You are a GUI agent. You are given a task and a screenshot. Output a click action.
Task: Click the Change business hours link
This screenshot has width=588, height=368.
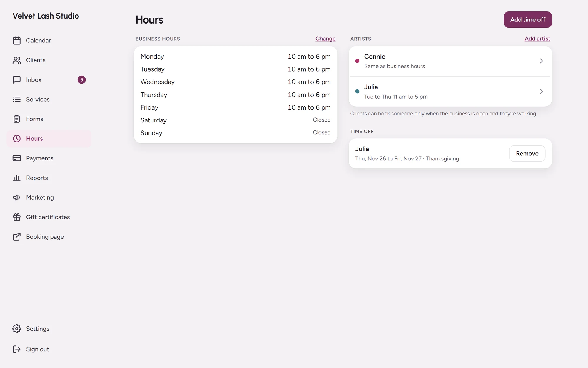[x=325, y=39]
